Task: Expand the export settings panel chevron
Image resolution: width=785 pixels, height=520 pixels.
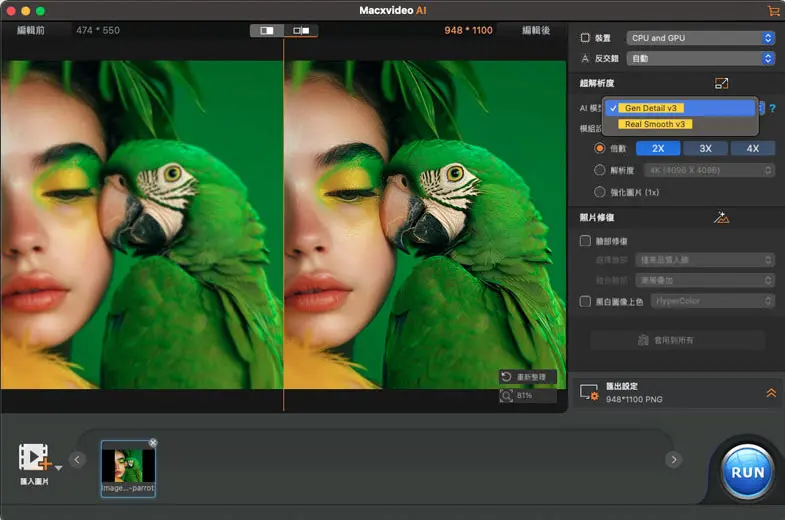Action: [x=770, y=393]
